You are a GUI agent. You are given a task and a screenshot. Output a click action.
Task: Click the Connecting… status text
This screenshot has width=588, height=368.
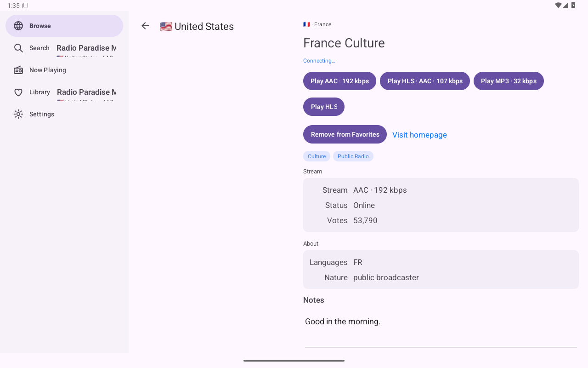319,61
